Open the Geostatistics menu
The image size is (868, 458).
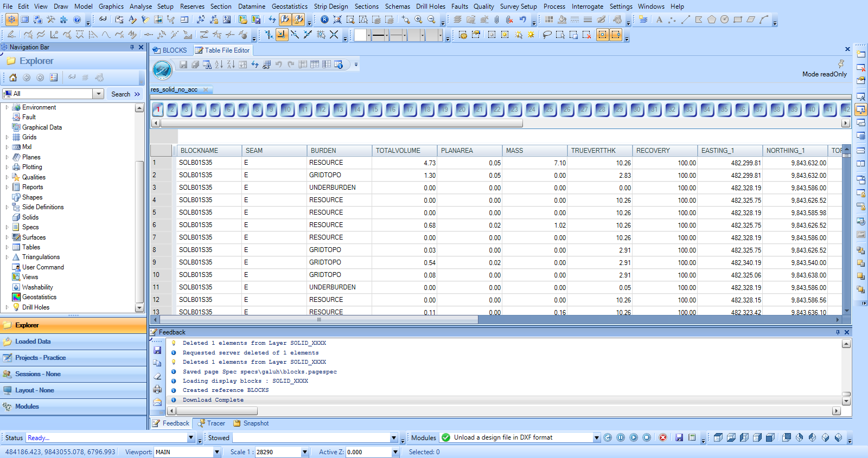(x=289, y=7)
